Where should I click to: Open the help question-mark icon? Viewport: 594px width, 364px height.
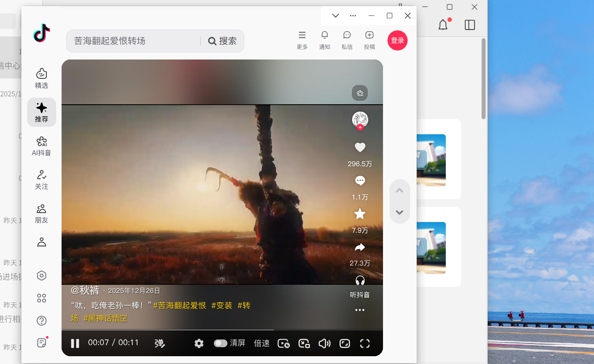pyautogui.click(x=41, y=321)
